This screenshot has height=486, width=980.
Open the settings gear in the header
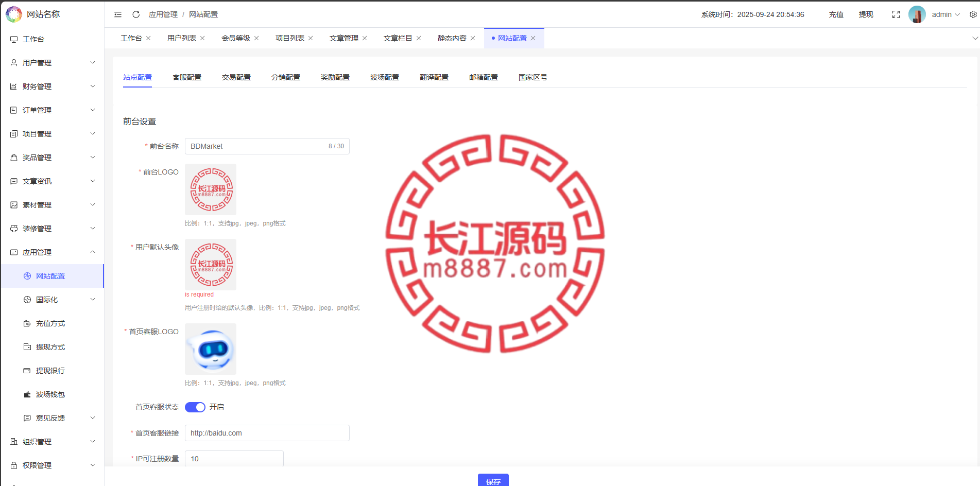pyautogui.click(x=973, y=14)
